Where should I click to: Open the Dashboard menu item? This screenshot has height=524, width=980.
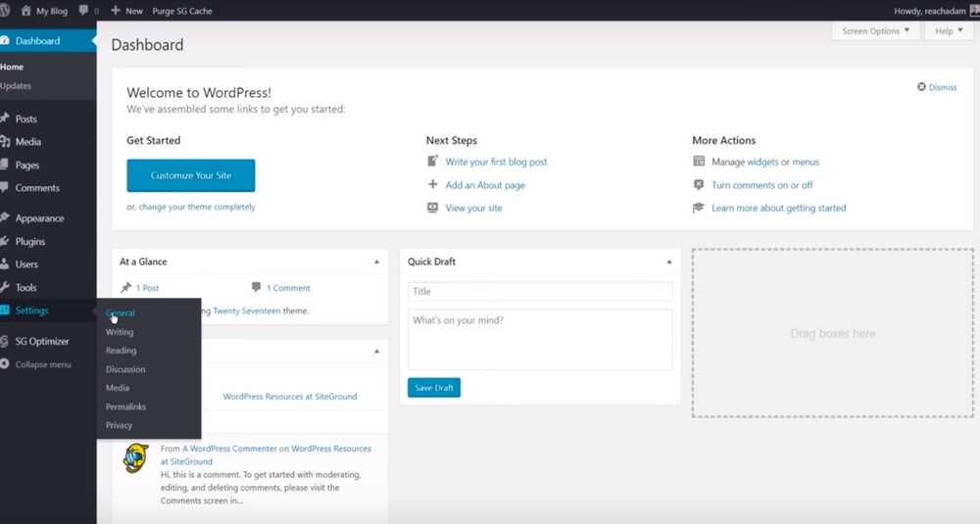coord(48,40)
